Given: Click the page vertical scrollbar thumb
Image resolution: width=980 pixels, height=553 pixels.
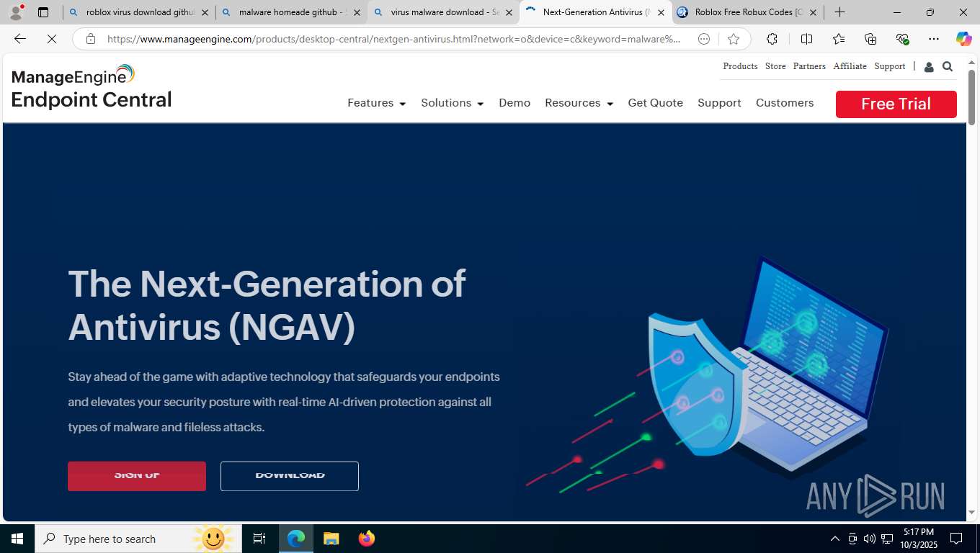Looking at the screenshot, I should pos(971,96).
